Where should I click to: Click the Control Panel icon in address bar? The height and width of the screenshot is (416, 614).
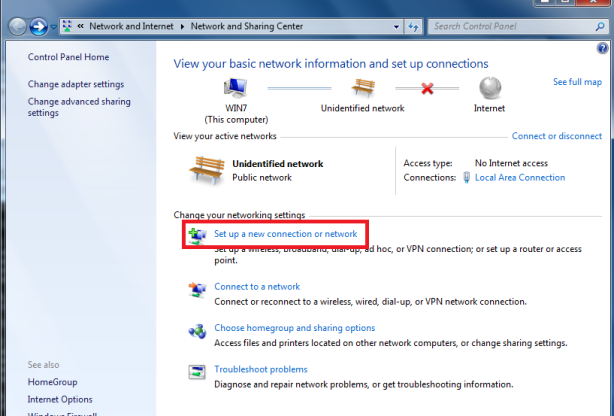[x=67, y=26]
